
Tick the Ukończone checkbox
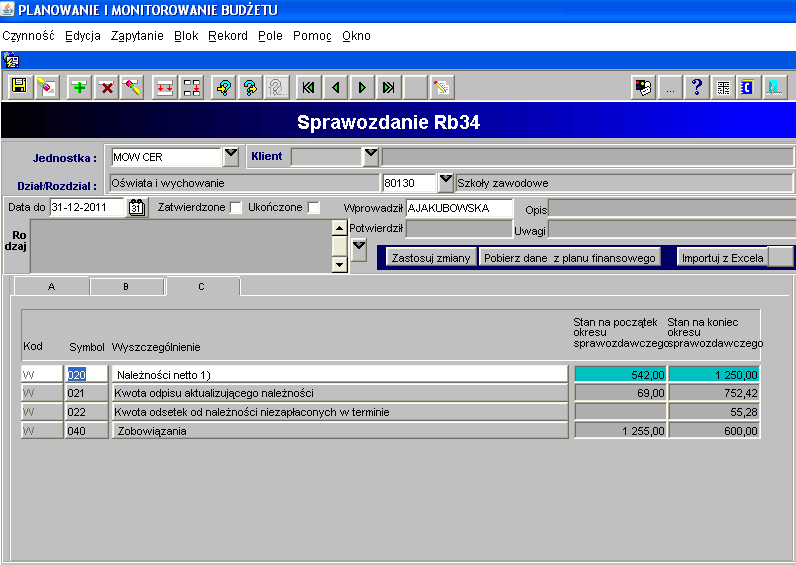[x=314, y=208]
